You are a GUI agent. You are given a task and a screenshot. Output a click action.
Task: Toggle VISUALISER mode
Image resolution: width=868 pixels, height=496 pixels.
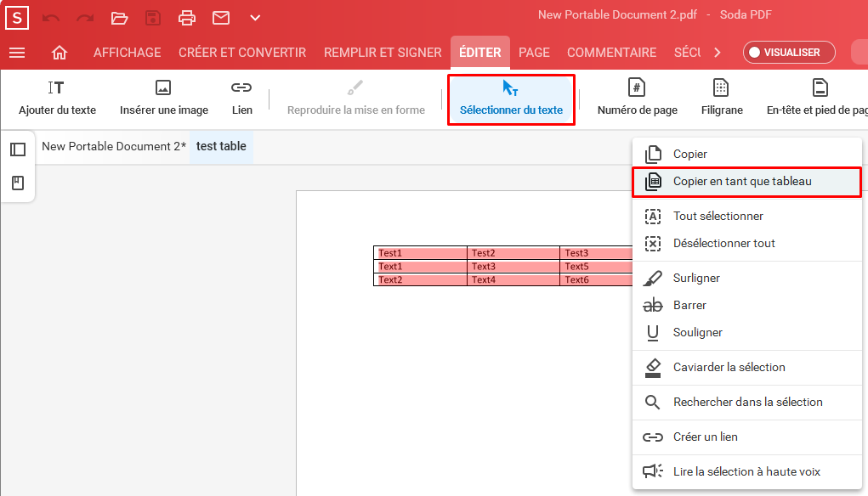(x=789, y=52)
